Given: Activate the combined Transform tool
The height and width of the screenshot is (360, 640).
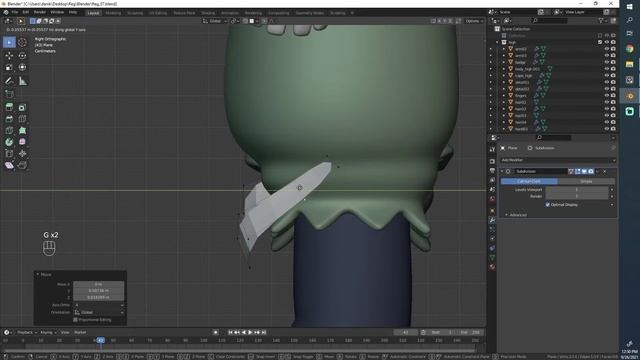Looking at the screenshot, I should tap(22, 67).
